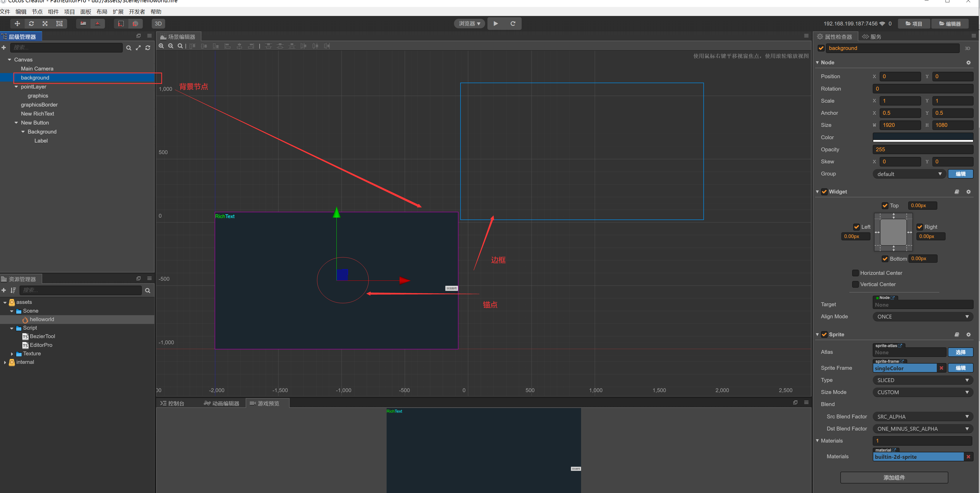Click the Widget component gear icon

click(968, 192)
